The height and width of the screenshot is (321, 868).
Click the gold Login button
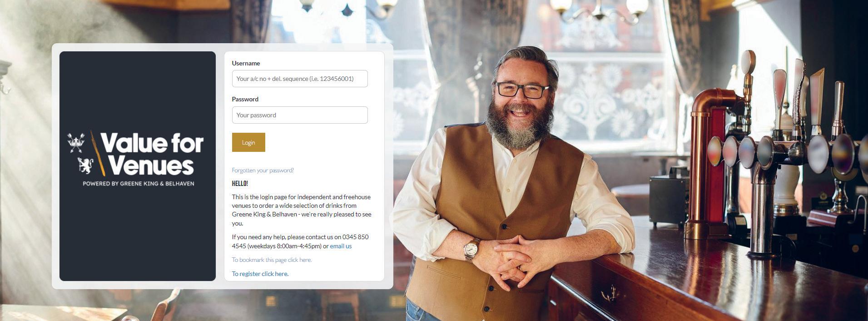pyautogui.click(x=248, y=142)
